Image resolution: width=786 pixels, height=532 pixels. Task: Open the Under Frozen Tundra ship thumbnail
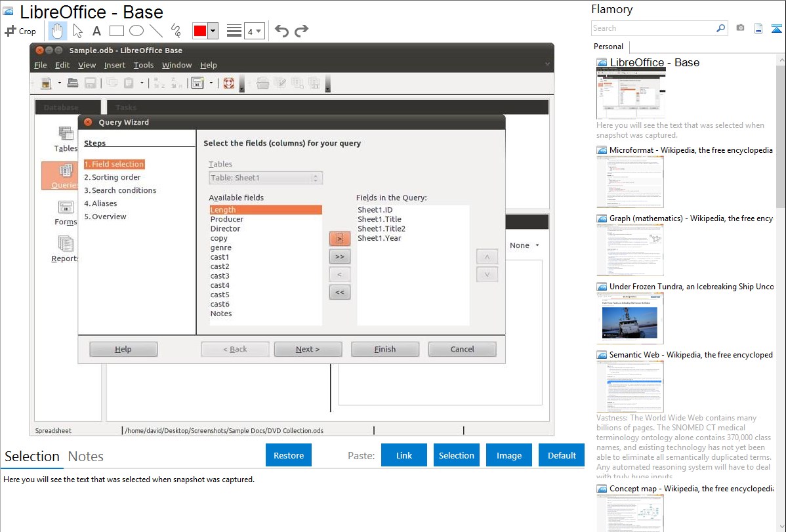pos(630,318)
